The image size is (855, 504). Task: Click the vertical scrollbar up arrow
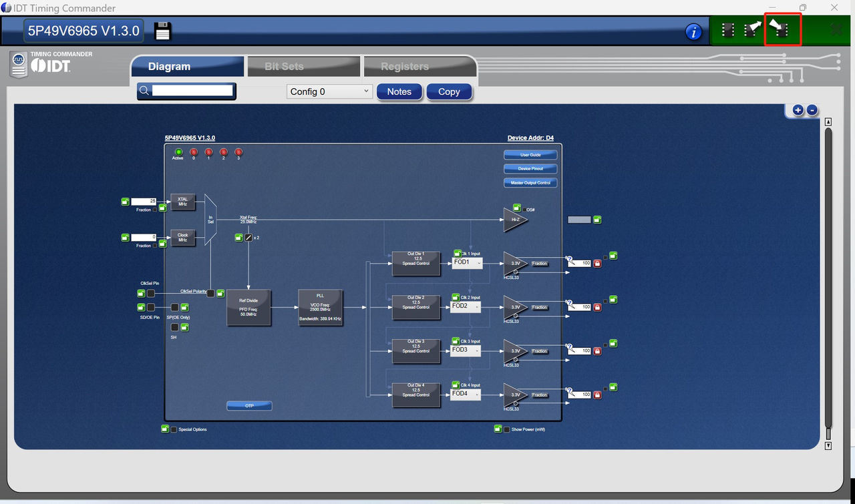pos(828,122)
